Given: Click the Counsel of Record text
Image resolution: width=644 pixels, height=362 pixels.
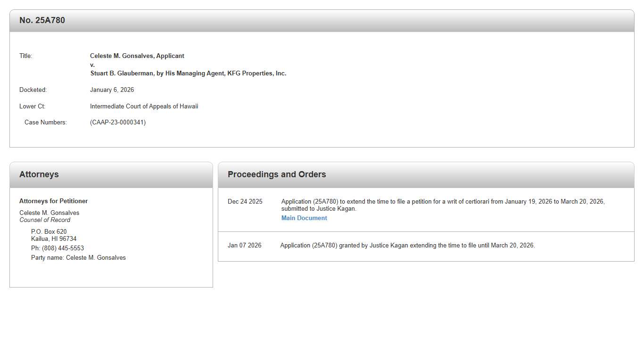Looking at the screenshot, I should click(x=45, y=220).
